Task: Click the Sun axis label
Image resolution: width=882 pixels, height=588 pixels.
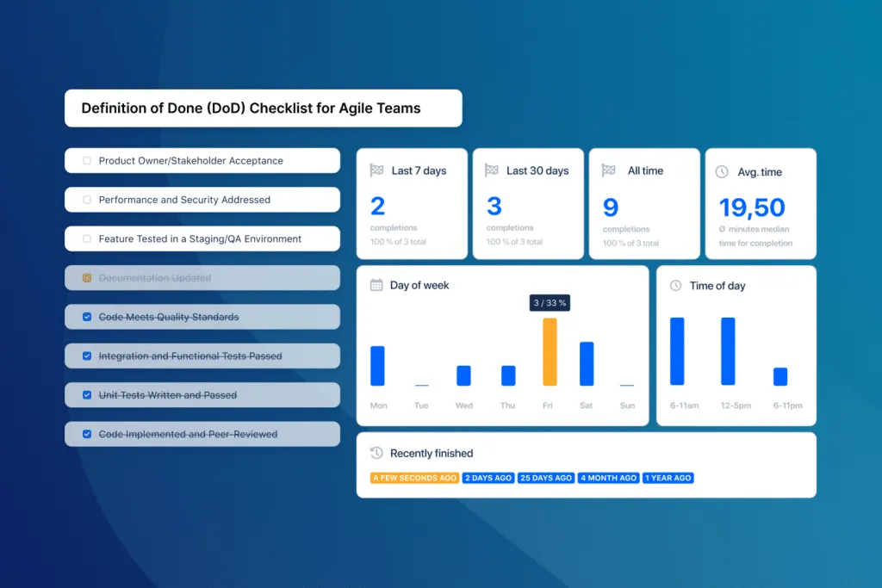Action: pos(627,405)
